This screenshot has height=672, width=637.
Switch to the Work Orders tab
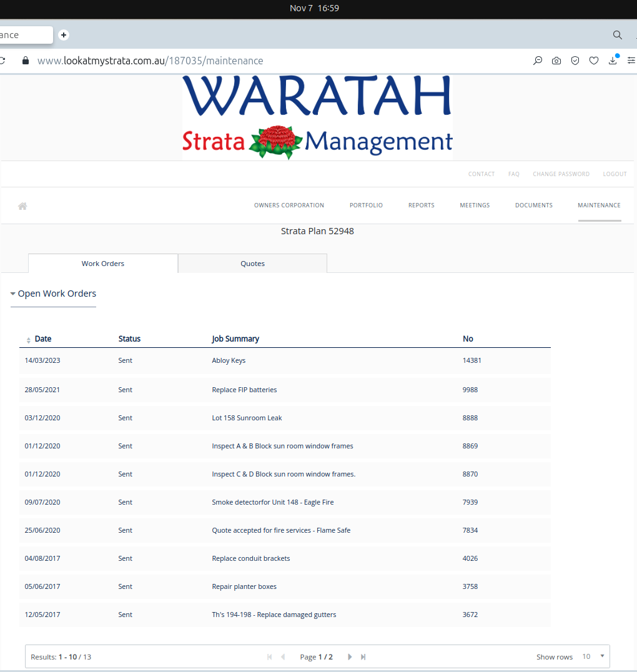[x=103, y=264]
